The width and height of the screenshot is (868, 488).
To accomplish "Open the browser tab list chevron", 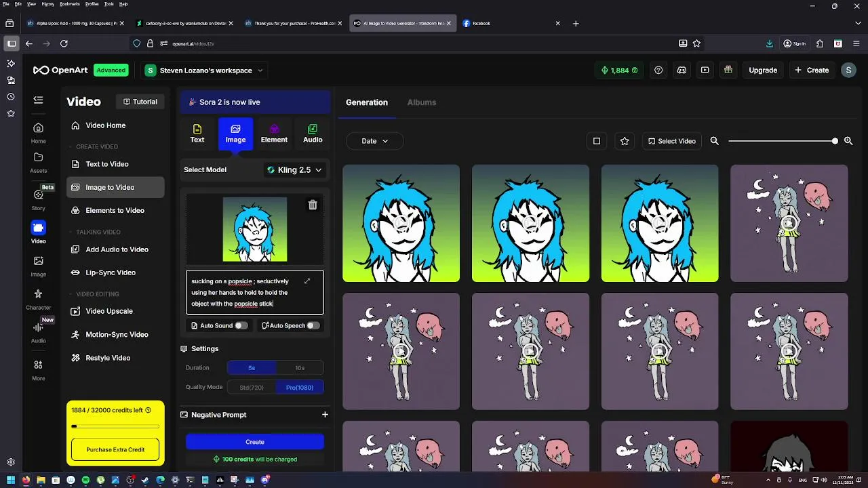I will 858,23.
